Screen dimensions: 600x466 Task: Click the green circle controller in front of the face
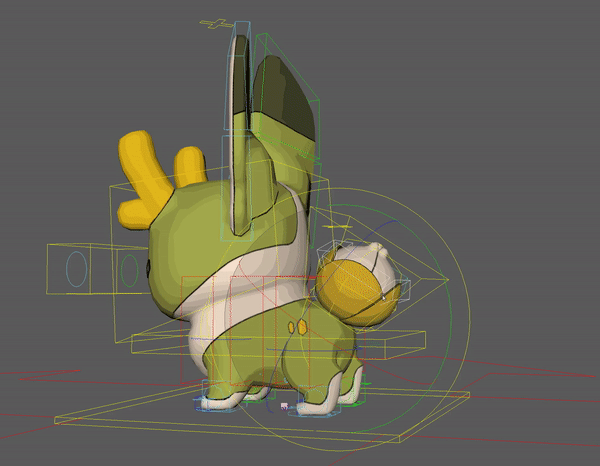[x=129, y=271]
